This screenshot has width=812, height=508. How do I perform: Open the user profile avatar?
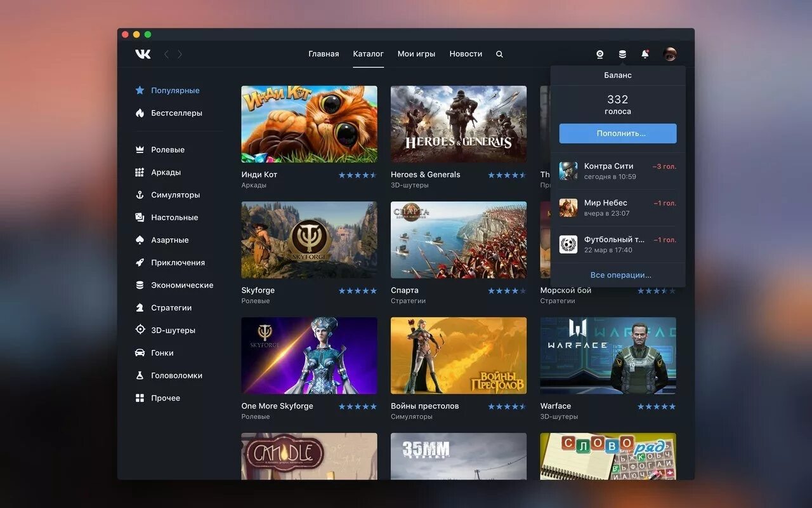click(670, 54)
